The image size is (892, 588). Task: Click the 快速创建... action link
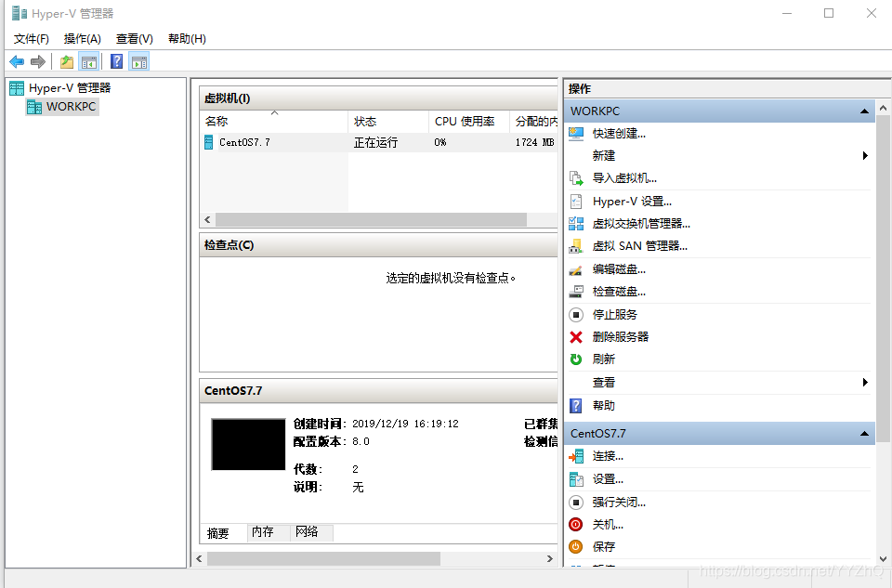coord(619,134)
